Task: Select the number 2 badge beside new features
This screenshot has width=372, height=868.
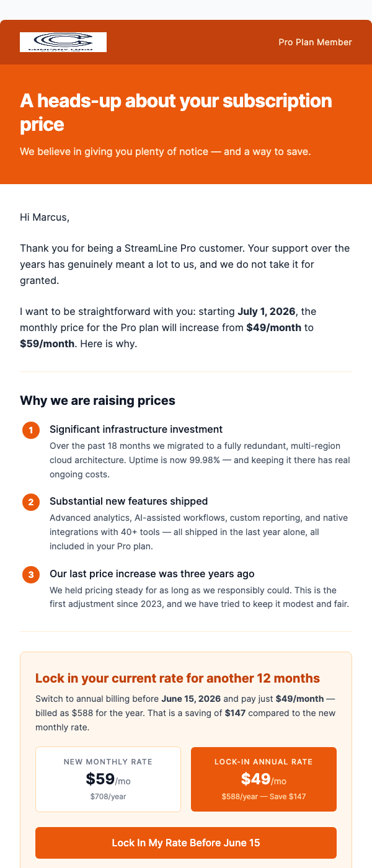Action: coord(30,502)
